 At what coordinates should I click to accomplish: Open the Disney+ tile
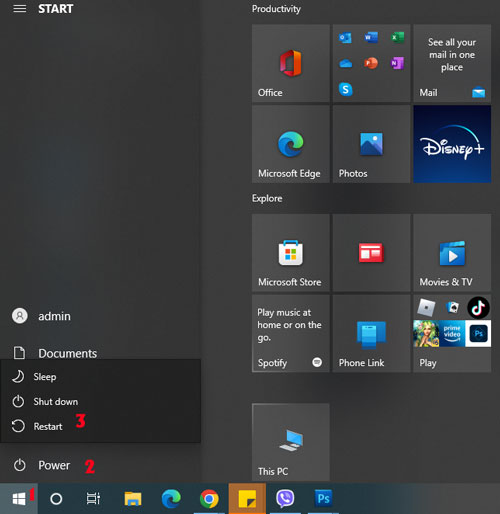[x=452, y=144]
